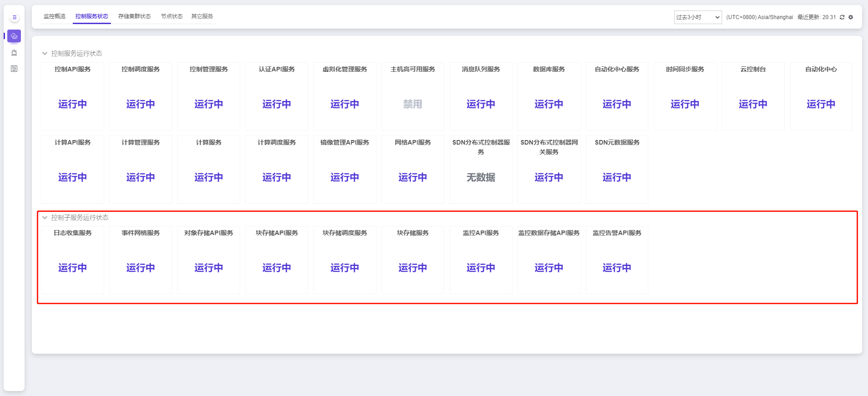This screenshot has height=396, width=868.
Task: Select the 控制服务状态 tab
Action: tap(92, 16)
